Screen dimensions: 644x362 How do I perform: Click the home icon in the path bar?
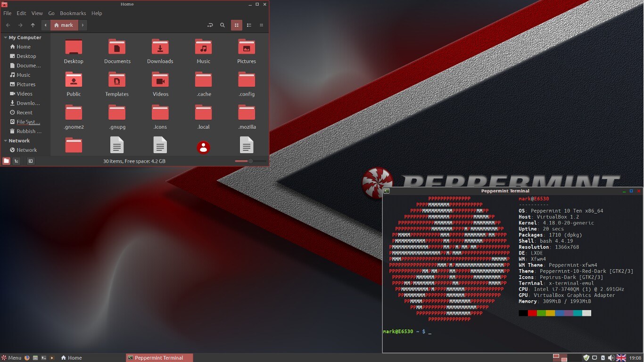58,25
